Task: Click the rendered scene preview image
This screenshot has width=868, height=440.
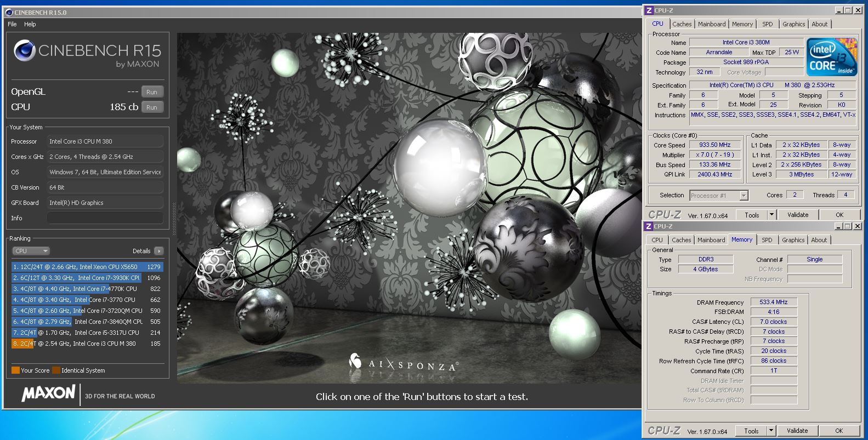Action: (x=409, y=208)
